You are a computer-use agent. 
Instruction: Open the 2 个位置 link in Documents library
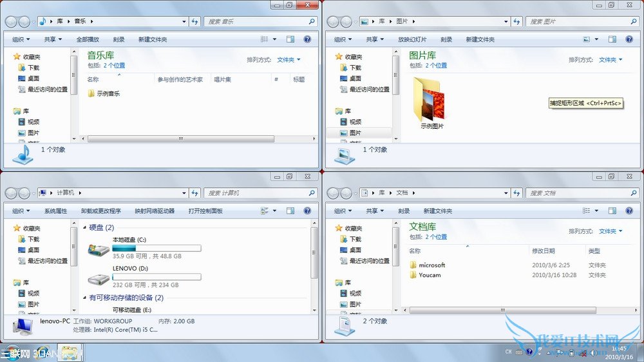coord(436,236)
